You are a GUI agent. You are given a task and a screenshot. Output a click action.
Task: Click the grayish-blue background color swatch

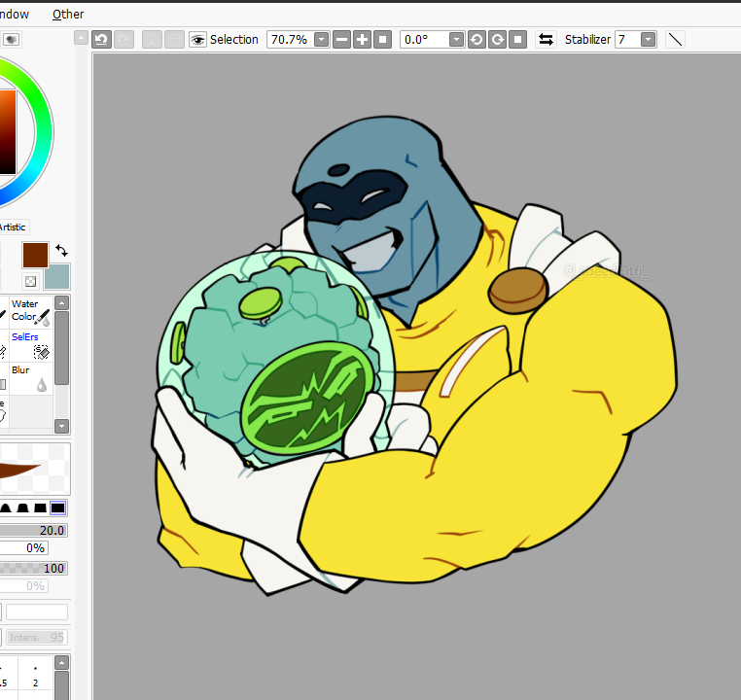57,277
